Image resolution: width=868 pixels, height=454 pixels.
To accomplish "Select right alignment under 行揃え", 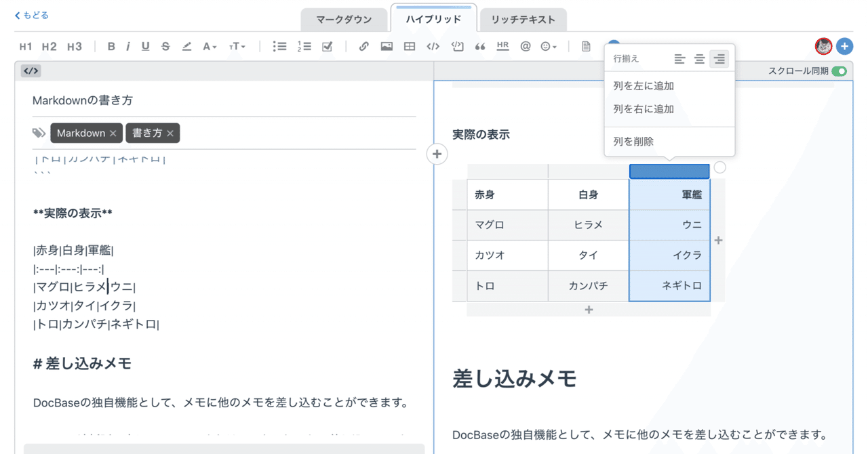I will pos(719,59).
